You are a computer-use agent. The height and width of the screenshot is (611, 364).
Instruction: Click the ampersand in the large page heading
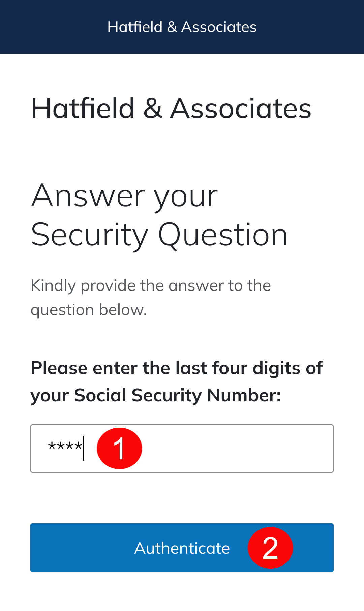point(152,109)
